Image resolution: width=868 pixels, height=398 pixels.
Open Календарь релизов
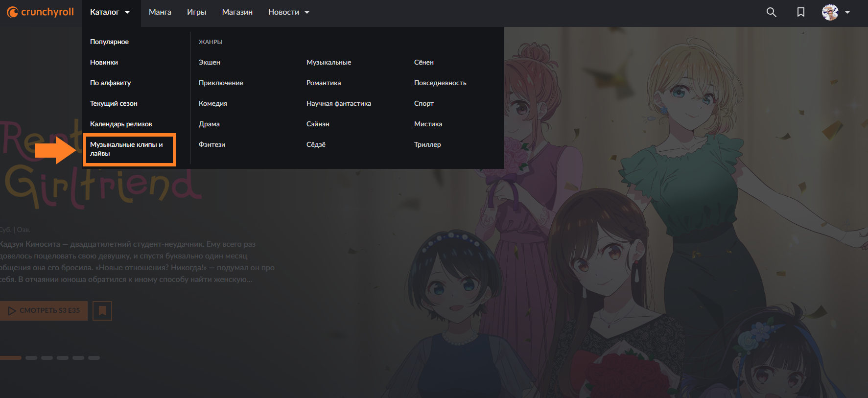coord(121,124)
